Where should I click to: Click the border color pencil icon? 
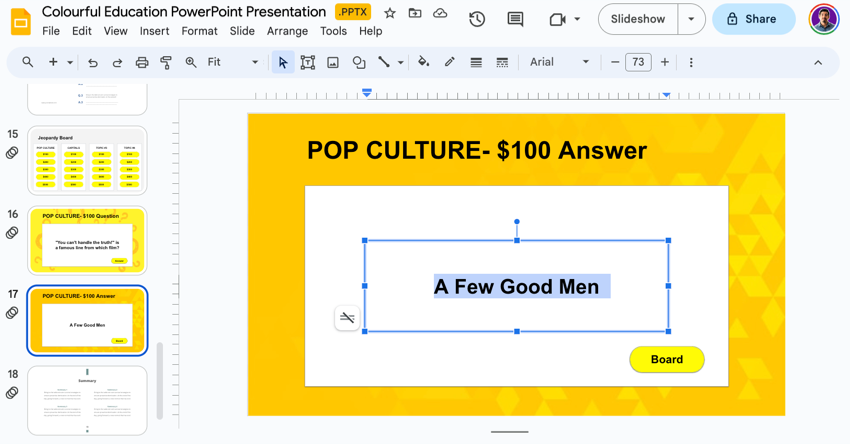[450, 62]
